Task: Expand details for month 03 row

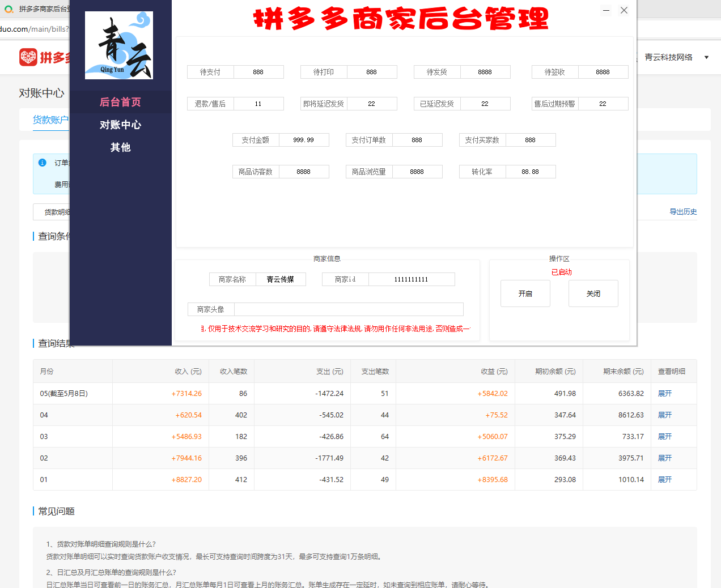Action: (x=664, y=436)
